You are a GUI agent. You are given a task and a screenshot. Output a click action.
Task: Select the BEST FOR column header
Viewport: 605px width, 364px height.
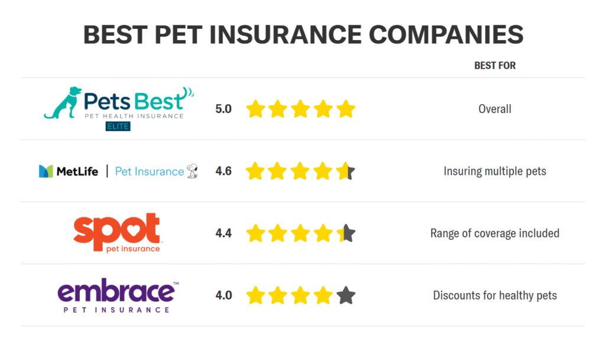(x=495, y=66)
